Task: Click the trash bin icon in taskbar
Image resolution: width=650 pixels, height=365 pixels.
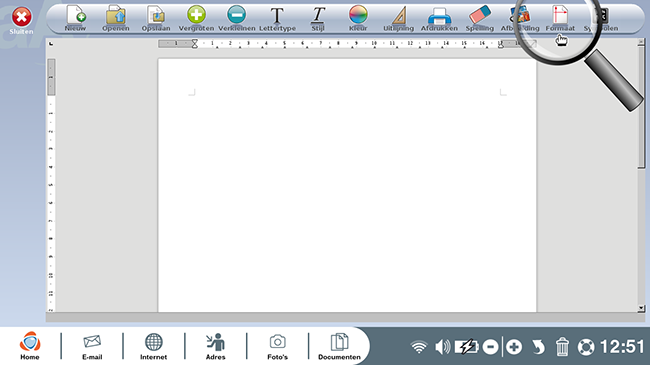Action: [x=562, y=347]
